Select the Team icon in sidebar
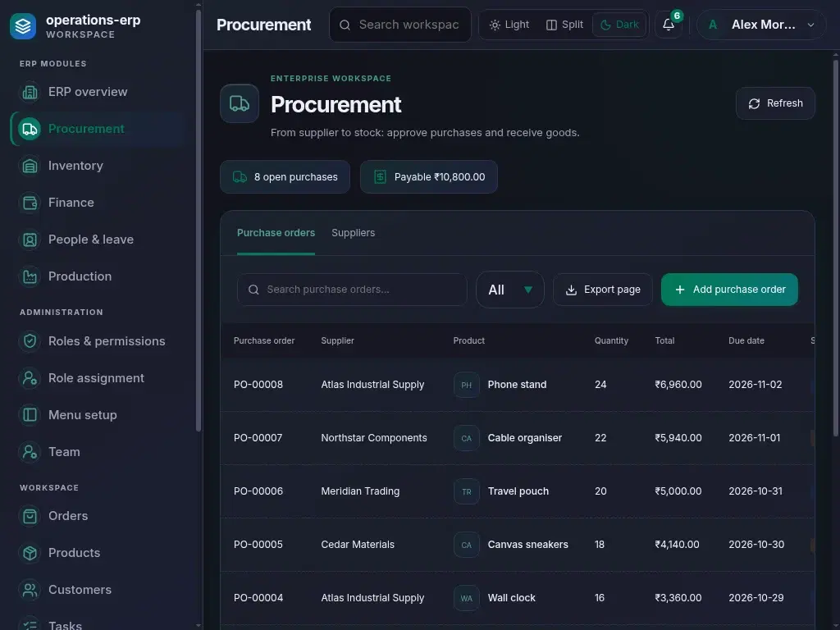Image resolution: width=840 pixels, height=630 pixels. tap(30, 452)
